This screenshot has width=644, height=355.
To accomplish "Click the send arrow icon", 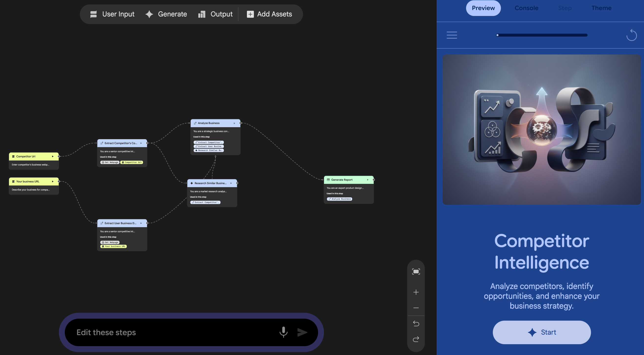I will pos(302,332).
